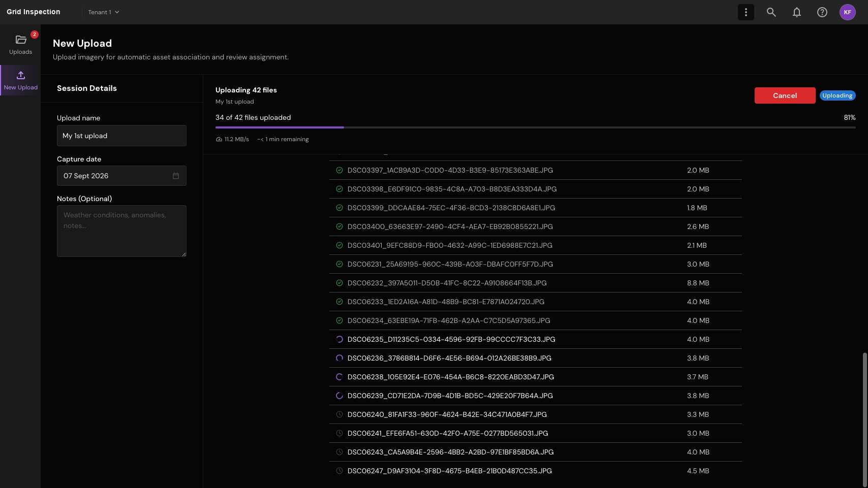Click 34 of 42 files uploaded text

(253, 117)
